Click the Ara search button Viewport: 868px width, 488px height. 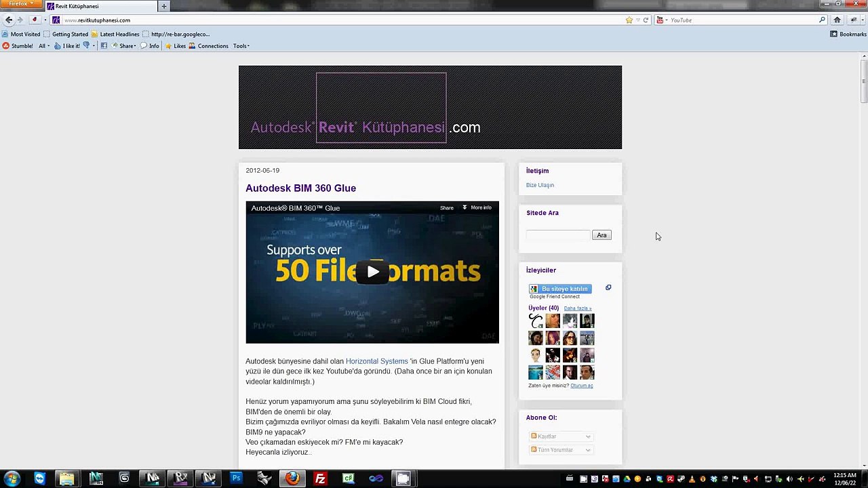(601, 235)
